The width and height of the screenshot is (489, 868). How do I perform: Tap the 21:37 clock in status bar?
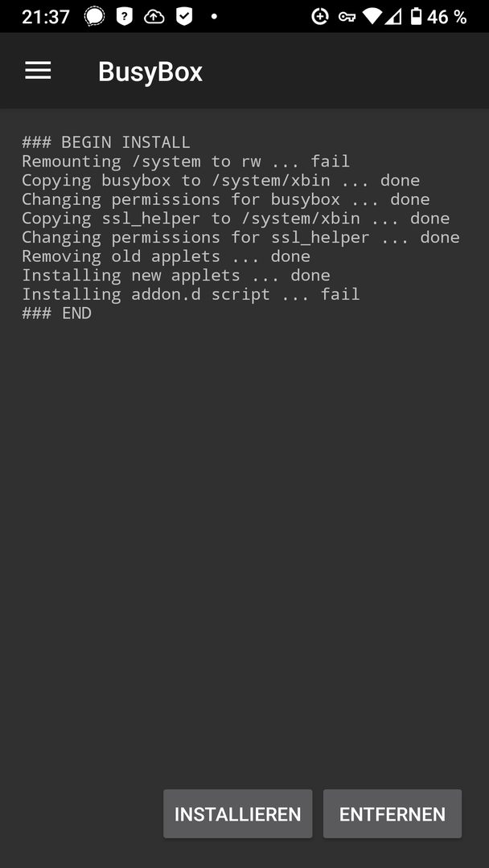click(46, 17)
